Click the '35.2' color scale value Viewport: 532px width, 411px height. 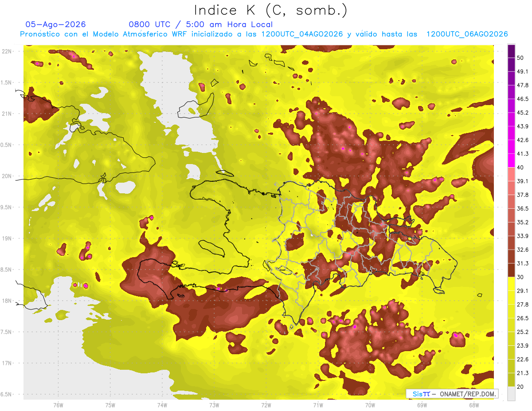pyautogui.click(x=522, y=222)
